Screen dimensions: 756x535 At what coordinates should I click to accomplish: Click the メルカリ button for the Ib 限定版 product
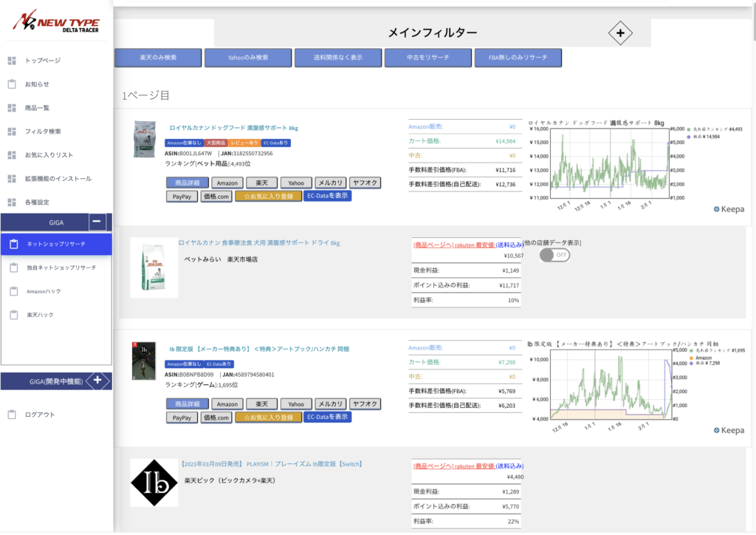(330, 403)
